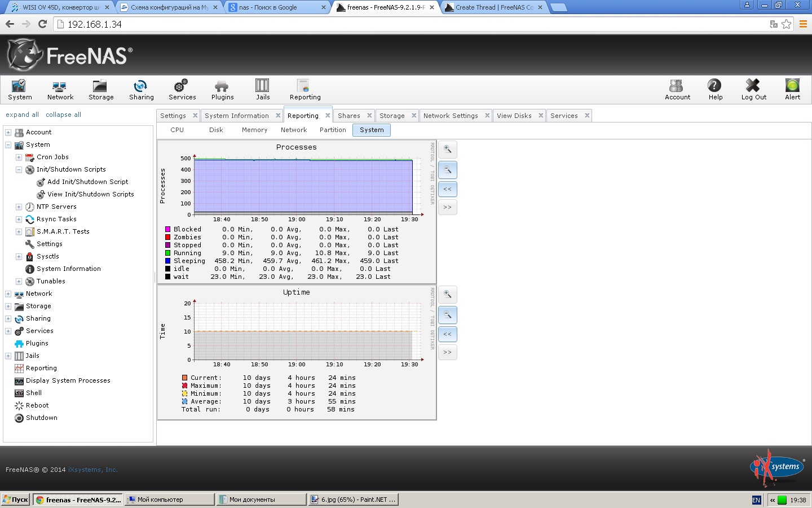The width and height of the screenshot is (812, 508).
Task: Open Reporting in the tree
Action: tap(41, 368)
